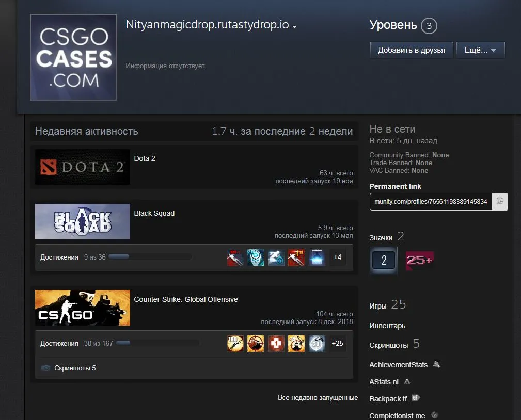Click the AStats.nl triangle icon

pyautogui.click(x=407, y=381)
